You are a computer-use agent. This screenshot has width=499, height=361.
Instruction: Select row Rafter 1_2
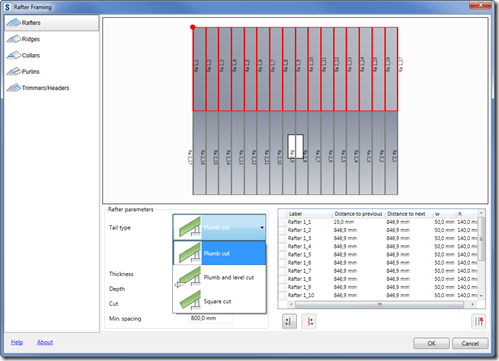click(x=378, y=230)
